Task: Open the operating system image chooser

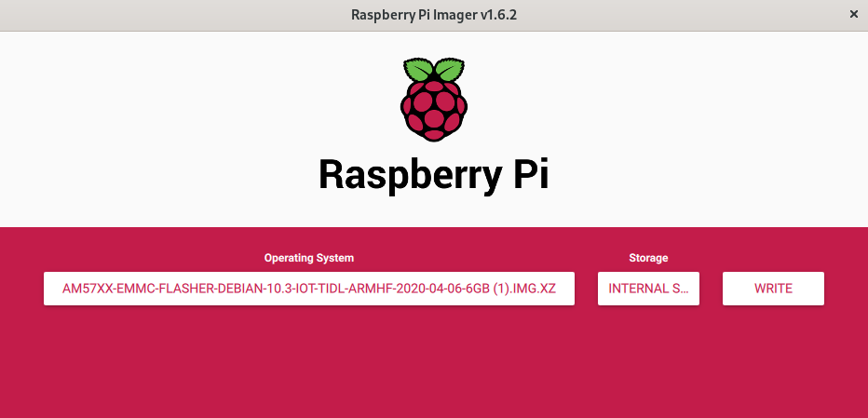Action: click(308, 289)
